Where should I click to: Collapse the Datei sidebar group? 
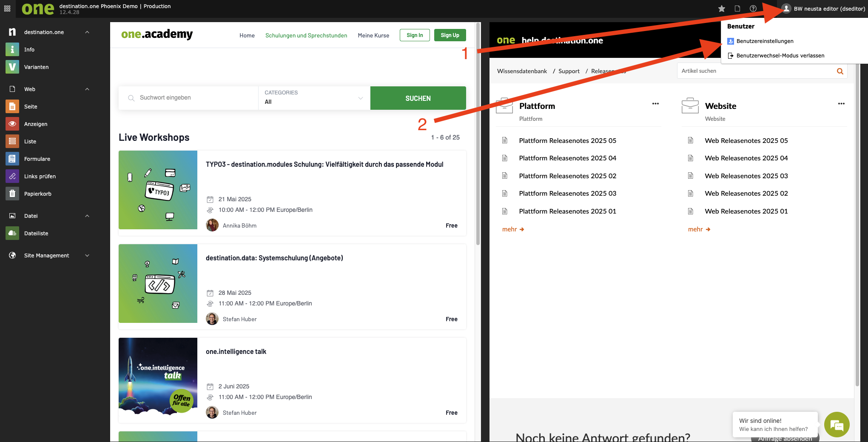[87, 216]
